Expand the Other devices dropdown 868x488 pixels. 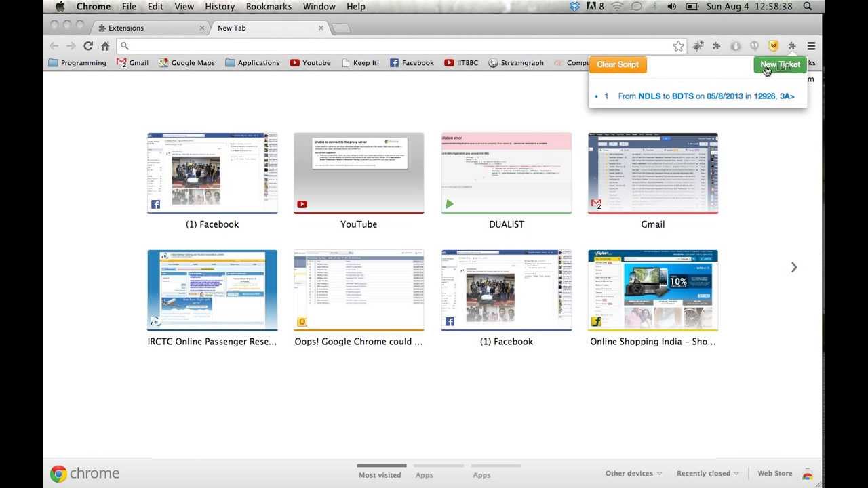(633, 474)
